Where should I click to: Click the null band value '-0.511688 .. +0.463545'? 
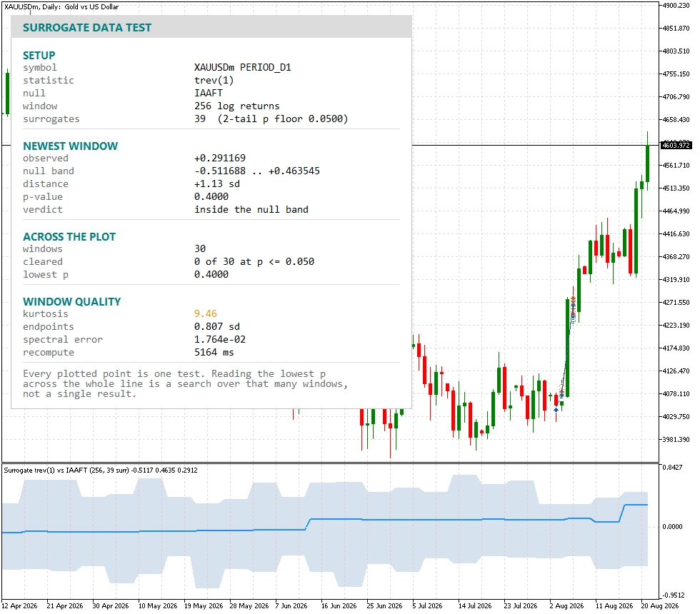click(256, 171)
